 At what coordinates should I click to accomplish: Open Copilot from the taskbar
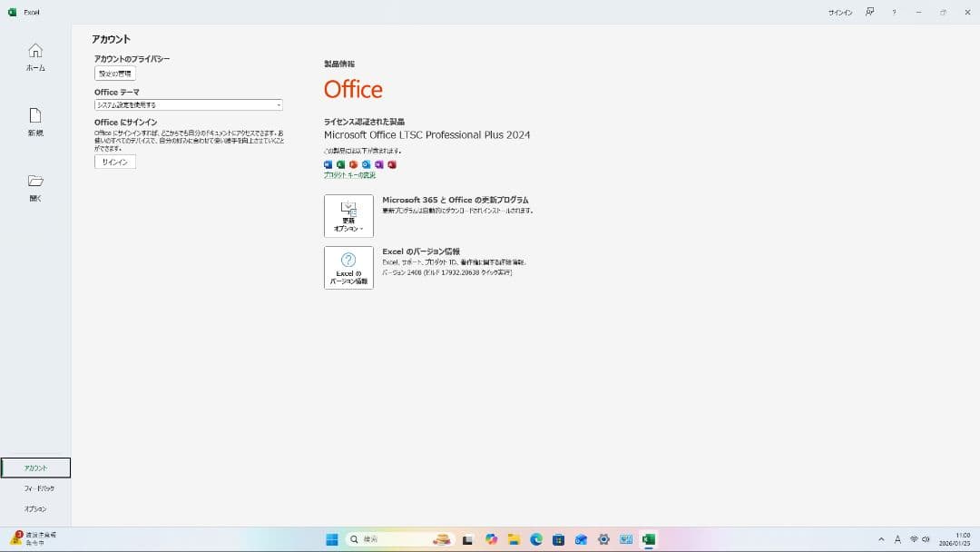[491, 539]
